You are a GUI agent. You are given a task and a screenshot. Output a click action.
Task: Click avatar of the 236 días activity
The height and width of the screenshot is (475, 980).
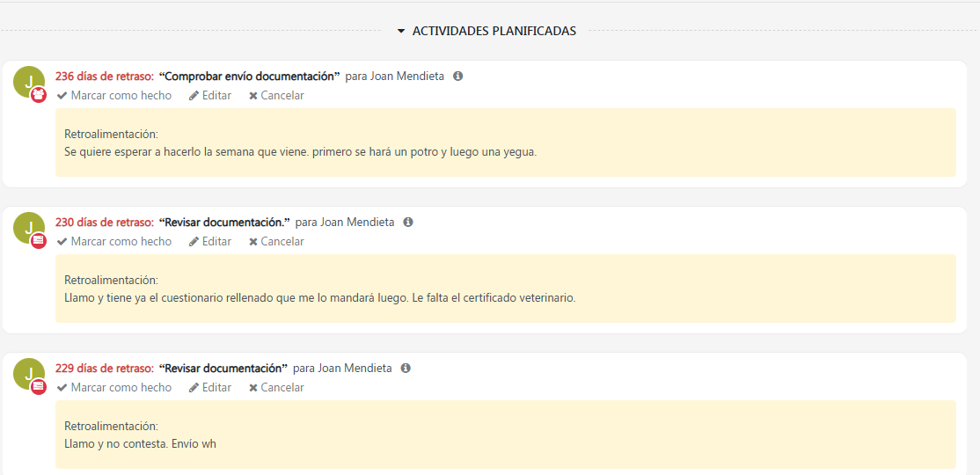(29, 82)
